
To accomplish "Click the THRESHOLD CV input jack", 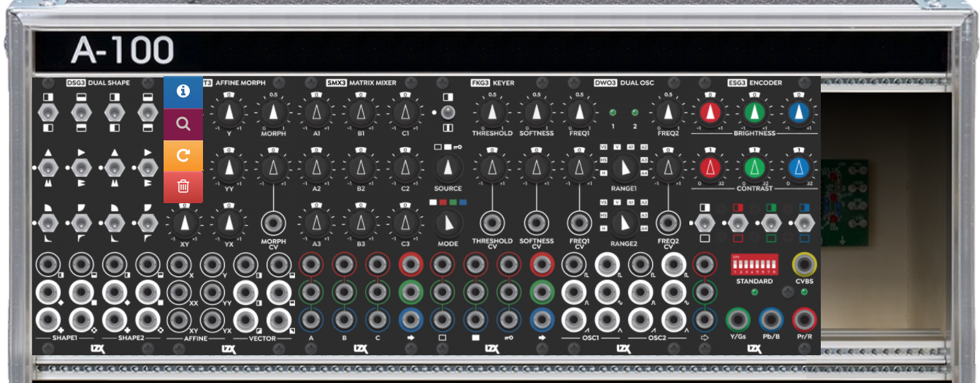I will [492, 222].
